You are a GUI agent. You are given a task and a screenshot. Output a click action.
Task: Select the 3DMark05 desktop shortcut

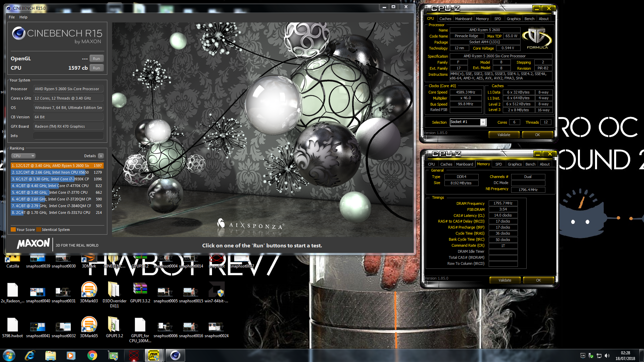[89, 327]
